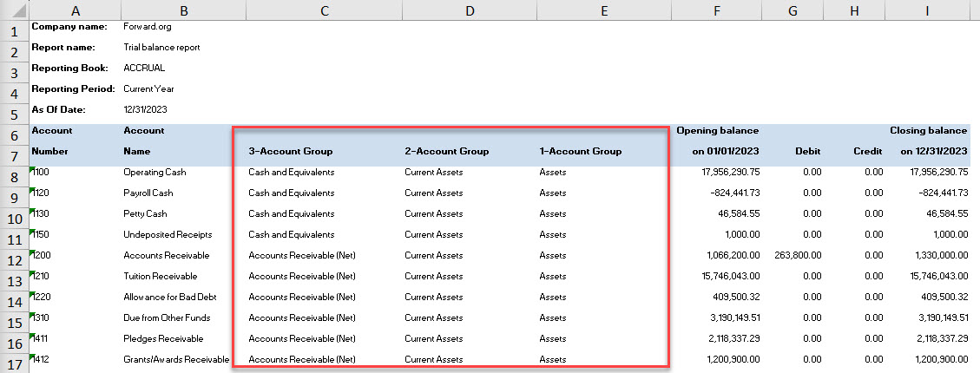The width and height of the screenshot is (980, 373).
Task: Select the Pledges Receivable account name cell
Action: click(x=163, y=338)
